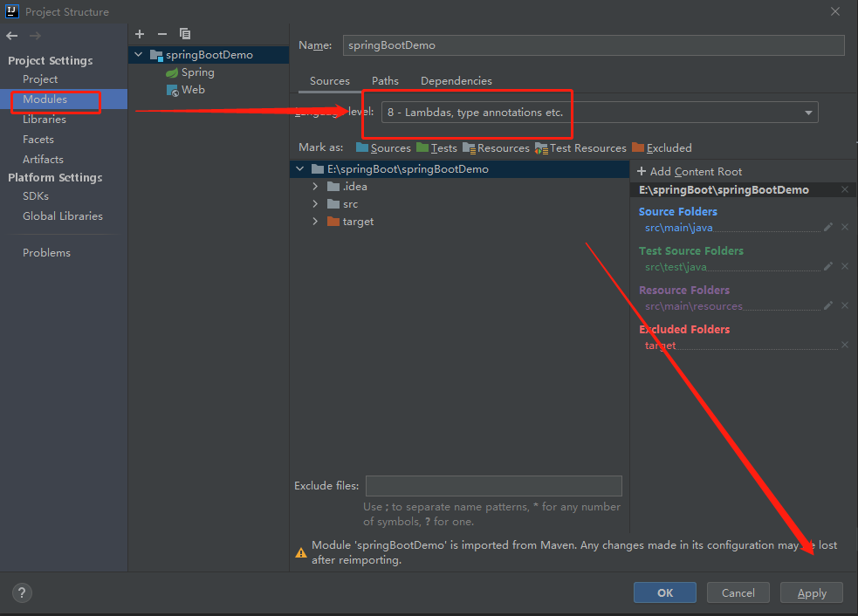Image resolution: width=858 pixels, height=616 pixels.
Task: Mark folder as Test Resources
Action: [x=580, y=148]
